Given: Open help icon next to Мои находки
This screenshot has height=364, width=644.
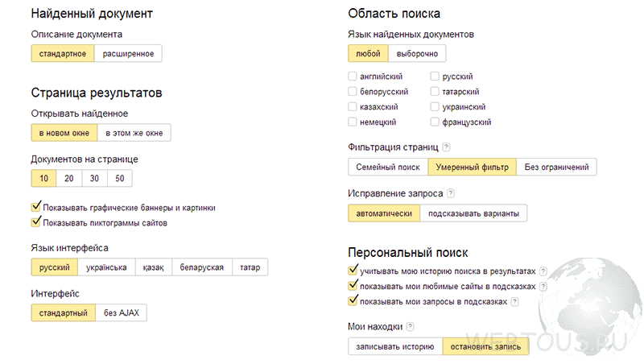Looking at the screenshot, I should tap(410, 327).
